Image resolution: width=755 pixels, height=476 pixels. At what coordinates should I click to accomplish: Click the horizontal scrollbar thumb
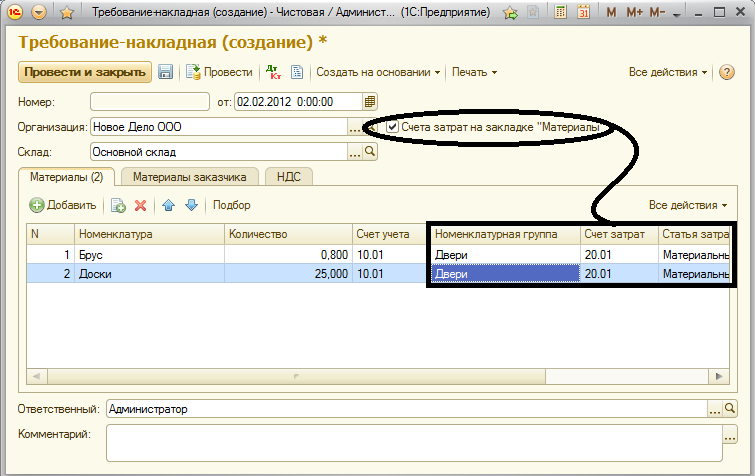point(296,376)
